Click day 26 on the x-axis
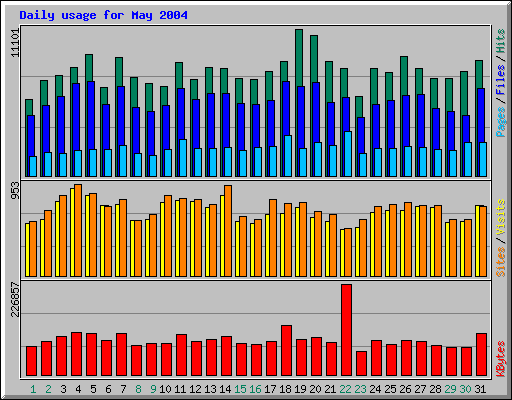Screen dimensions: 512x400 point(405,389)
